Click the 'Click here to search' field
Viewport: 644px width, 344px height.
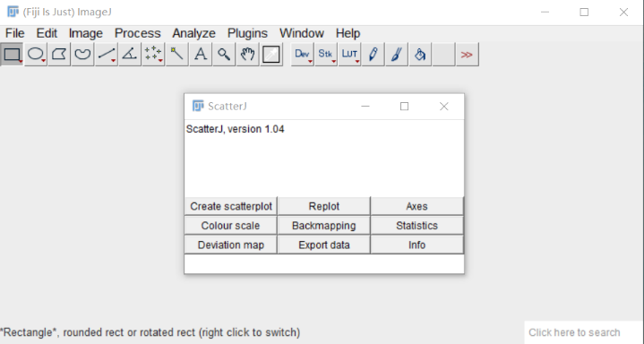coord(583,332)
